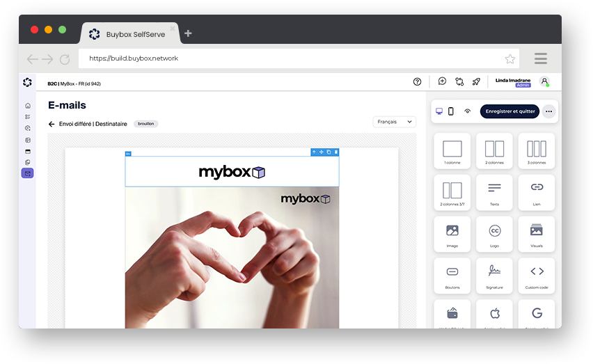Viewport: 593px width, 364px height.
Task: Add the Boutons block
Action: 452,275
